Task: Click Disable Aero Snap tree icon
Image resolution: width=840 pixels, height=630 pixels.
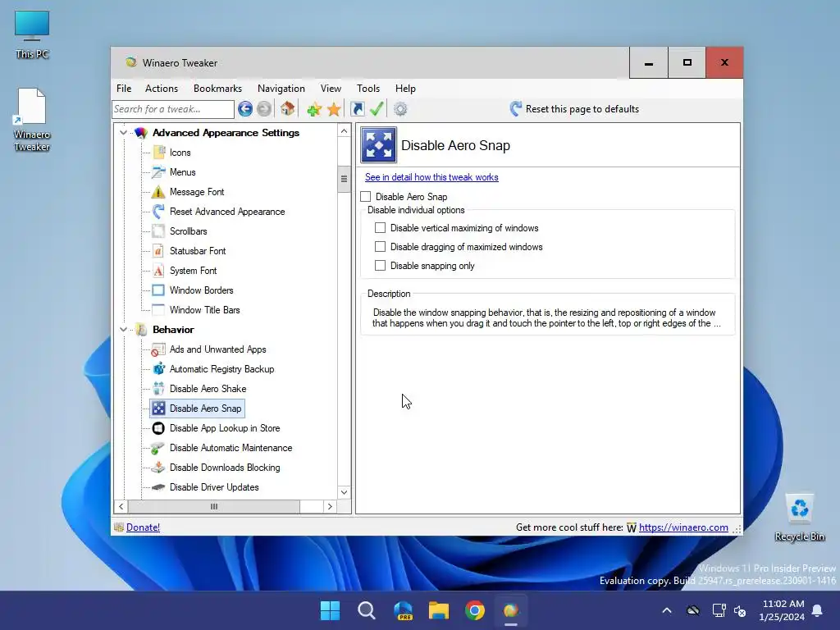Action: click(x=158, y=409)
